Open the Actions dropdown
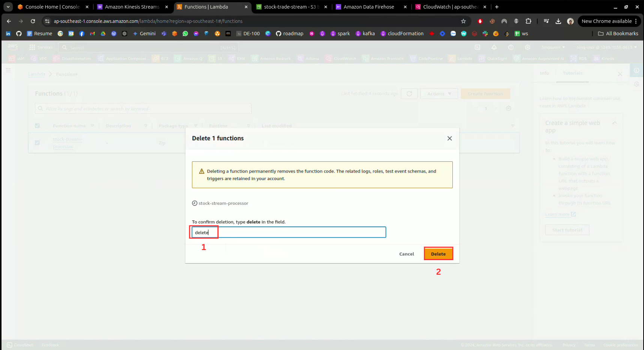Screen dimensions: 644x350 439,94
